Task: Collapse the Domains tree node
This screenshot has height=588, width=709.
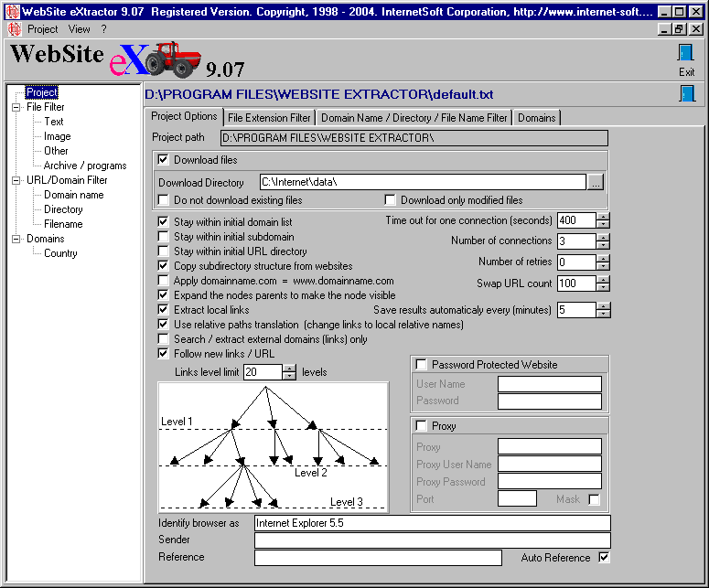Action: click(16, 239)
